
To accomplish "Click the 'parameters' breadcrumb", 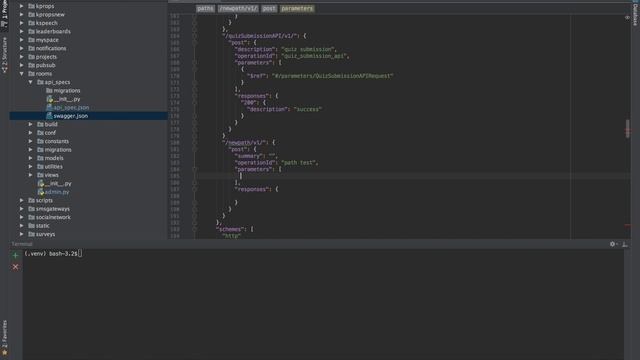I will 297,9.
